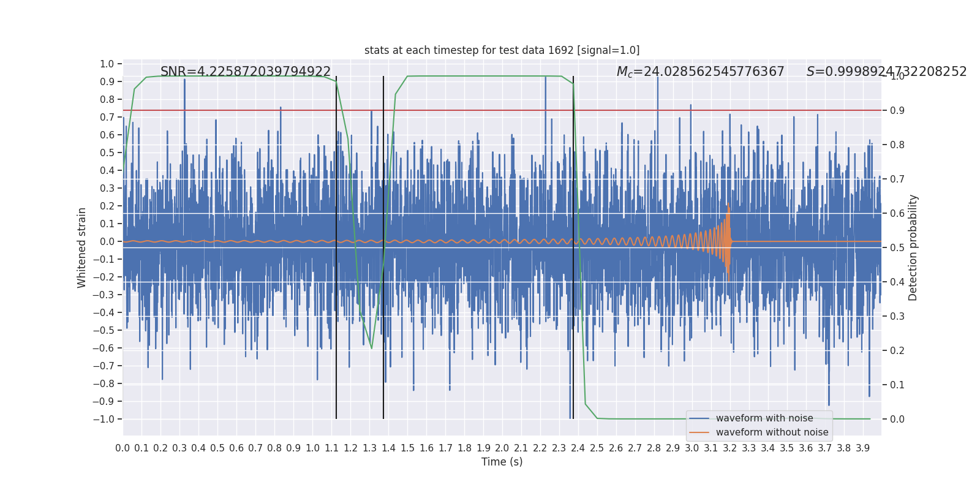Click the −0.2 tick on the Whitened strain axis
The height and width of the screenshot is (490, 980).
pos(104,277)
